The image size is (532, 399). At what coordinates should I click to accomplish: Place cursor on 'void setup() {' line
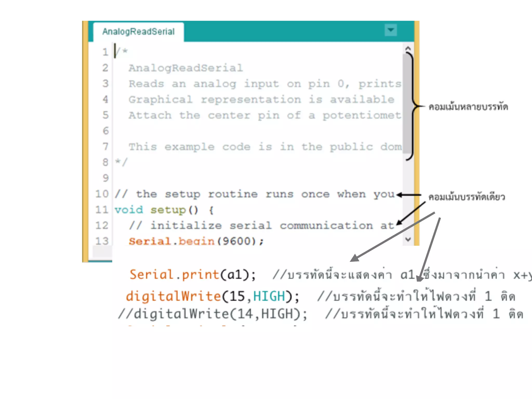coord(164,210)
